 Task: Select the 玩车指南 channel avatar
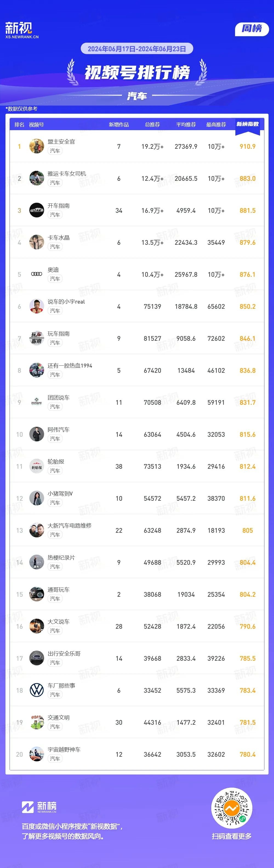36,338
